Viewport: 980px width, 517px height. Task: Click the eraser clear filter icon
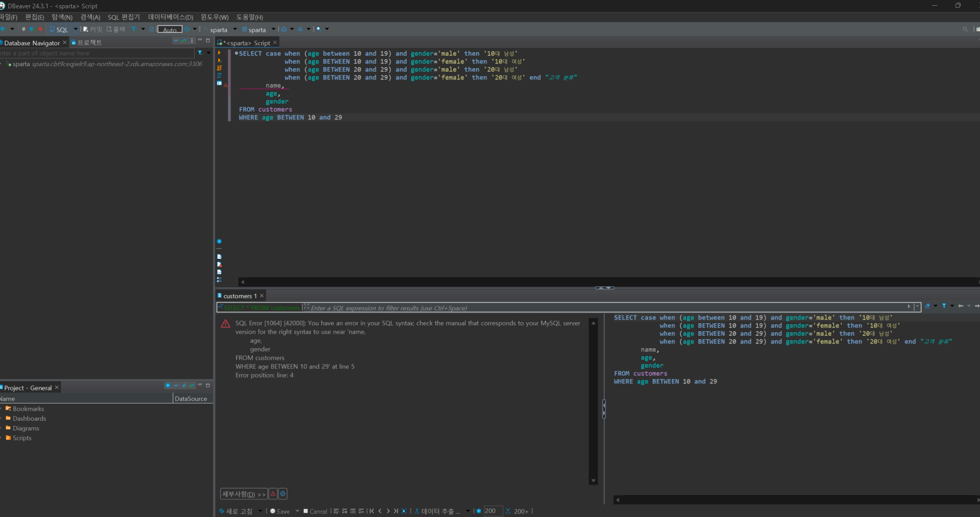coord(927,306)
